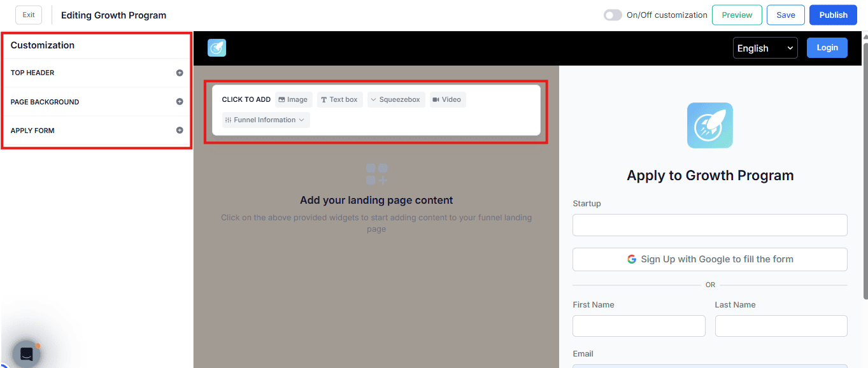Click the grid-plus placeholder icon

(376, 174)
